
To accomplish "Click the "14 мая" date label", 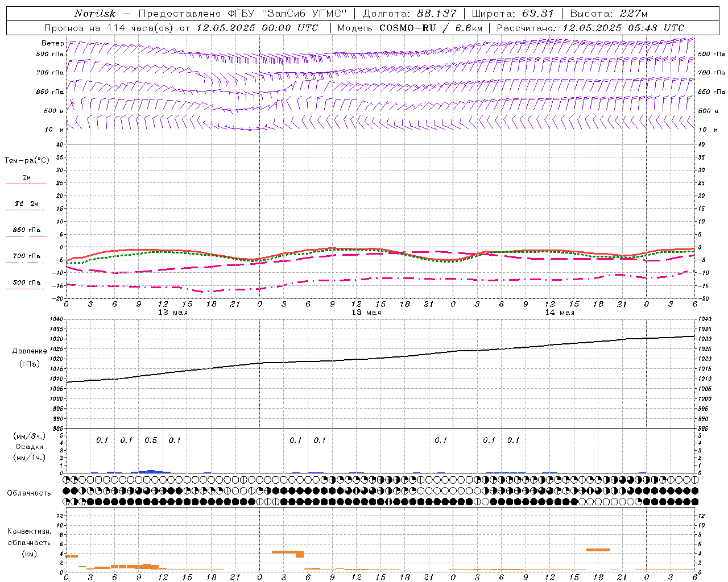I will tap(560, 313).
